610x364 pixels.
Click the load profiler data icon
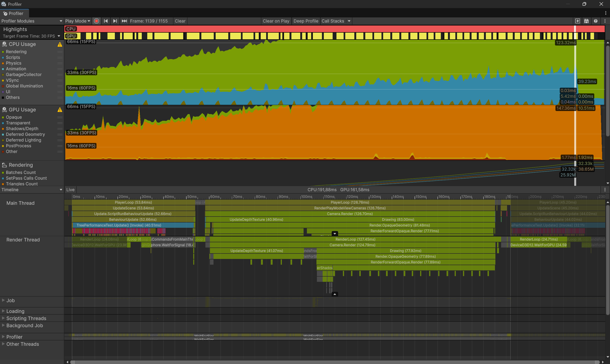tap(578, 21)
